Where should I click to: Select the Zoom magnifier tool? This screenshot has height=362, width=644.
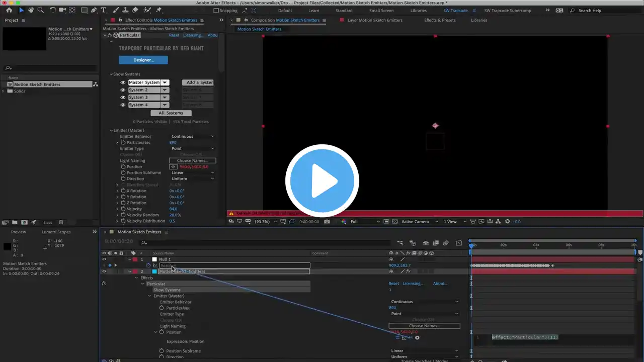click(40, 10)
